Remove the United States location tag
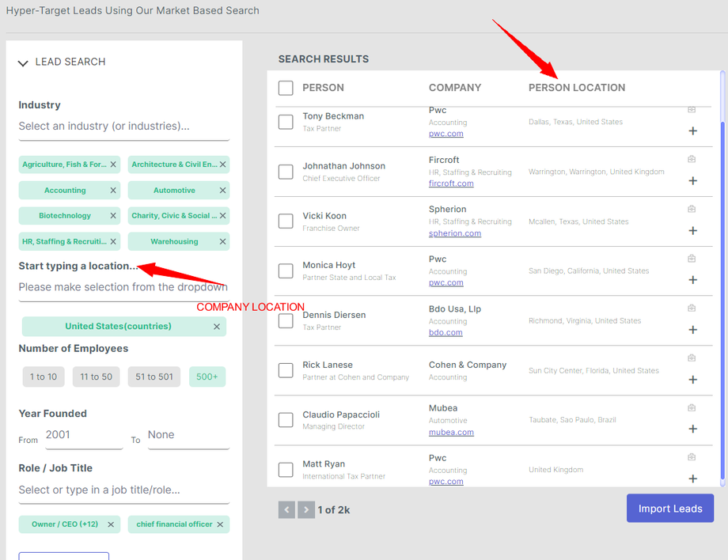The height and width of the screenshot is (560, 728). pos(217,327)
